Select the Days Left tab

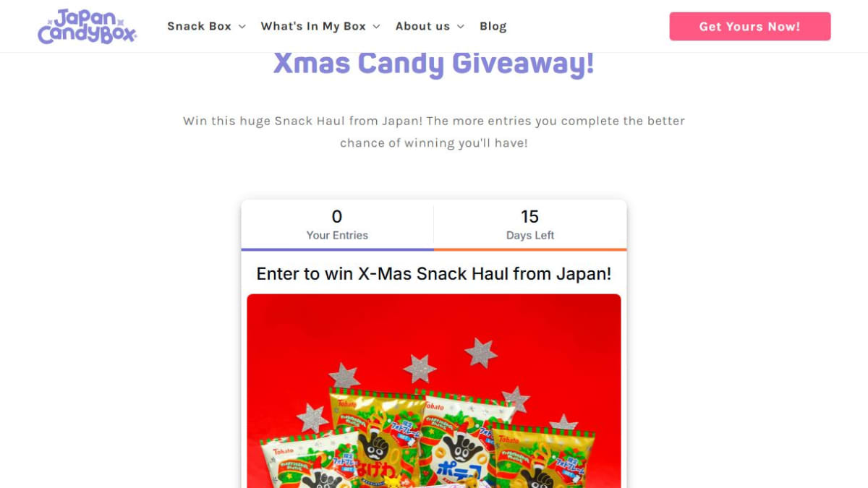click(530, 225)
